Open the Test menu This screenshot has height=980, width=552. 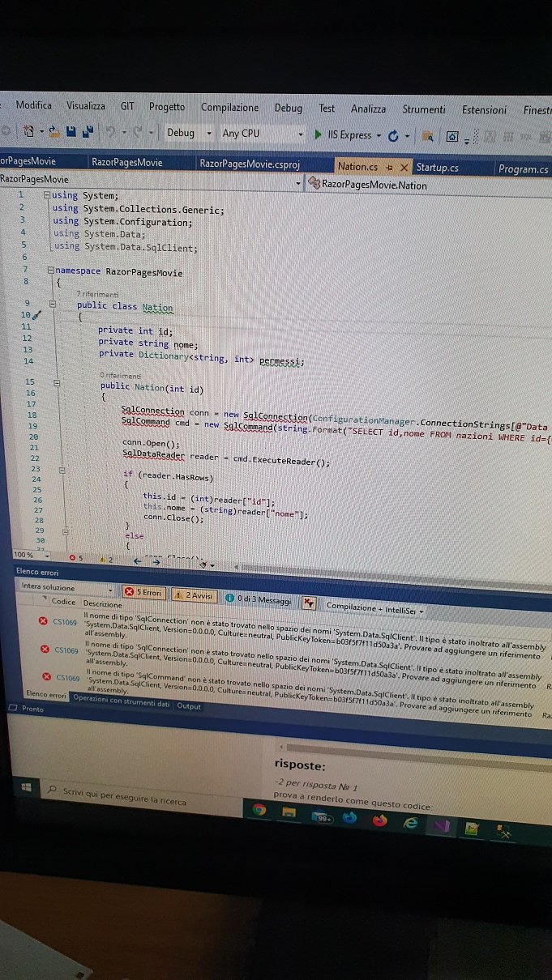coord(327,108)
